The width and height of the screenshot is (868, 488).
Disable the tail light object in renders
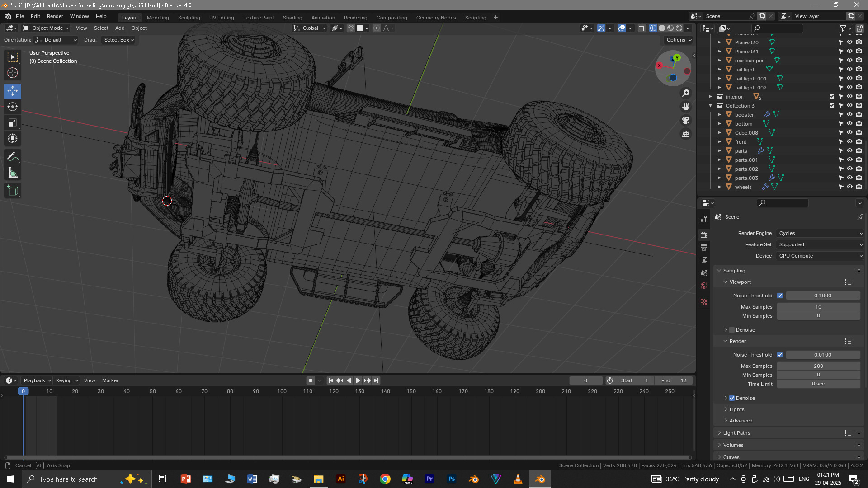[859, 70]
